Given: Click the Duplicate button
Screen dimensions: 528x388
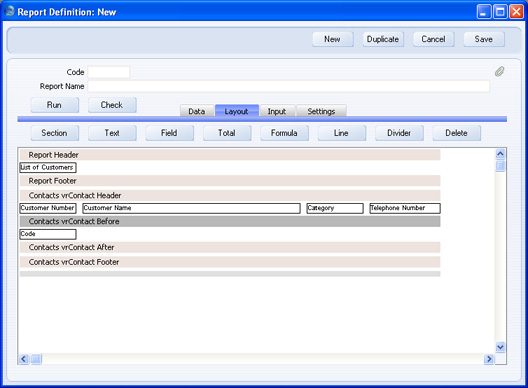Looking at the screenshot, I should pyautogui.click(x=383, y=39).
